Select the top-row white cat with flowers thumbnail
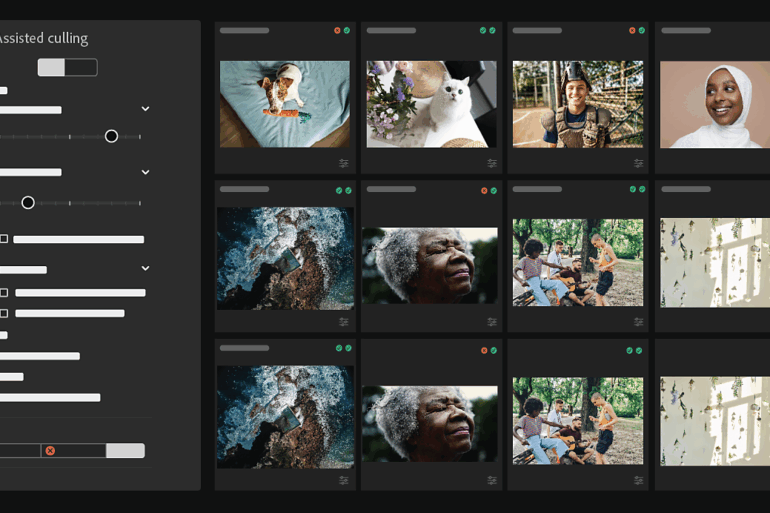The width and height of the screenshot is (770, 513). (x=431, y=104)
